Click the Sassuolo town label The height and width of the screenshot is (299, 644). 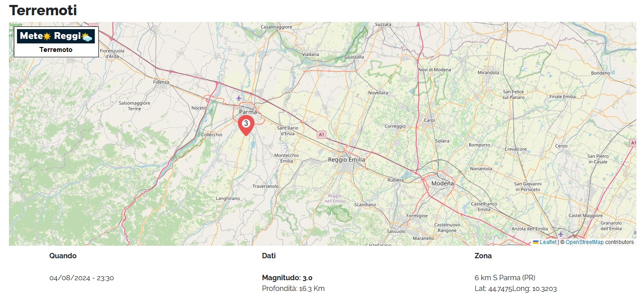(396, 231)
